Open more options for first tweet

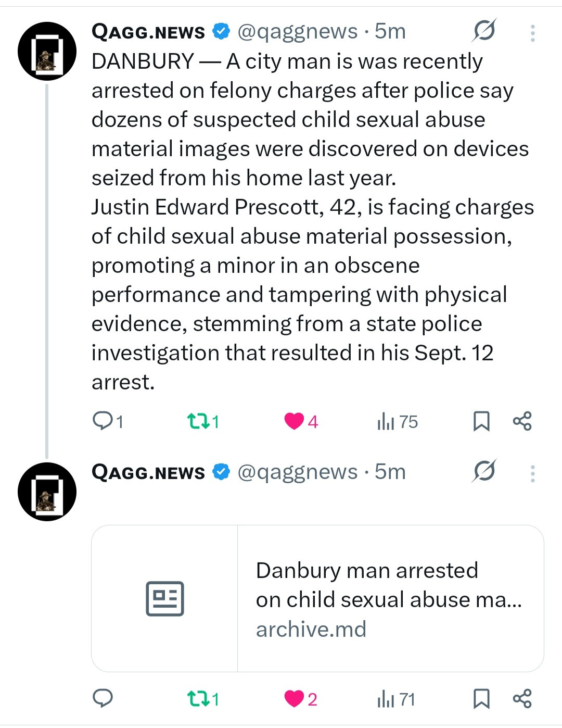[532, 33]
